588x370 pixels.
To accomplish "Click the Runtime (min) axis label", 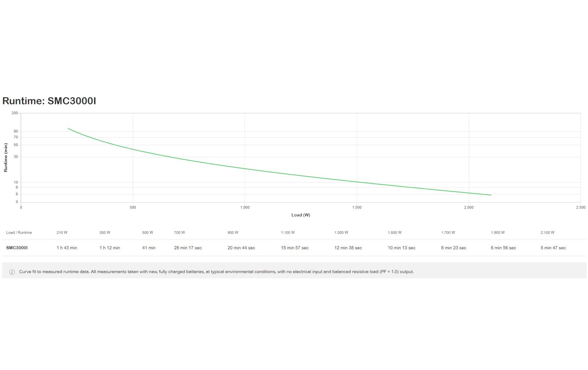I will (x=6, y=158).
